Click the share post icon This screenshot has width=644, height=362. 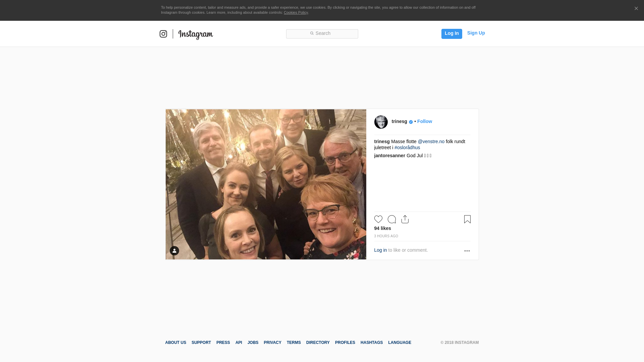tap(405, 219)
